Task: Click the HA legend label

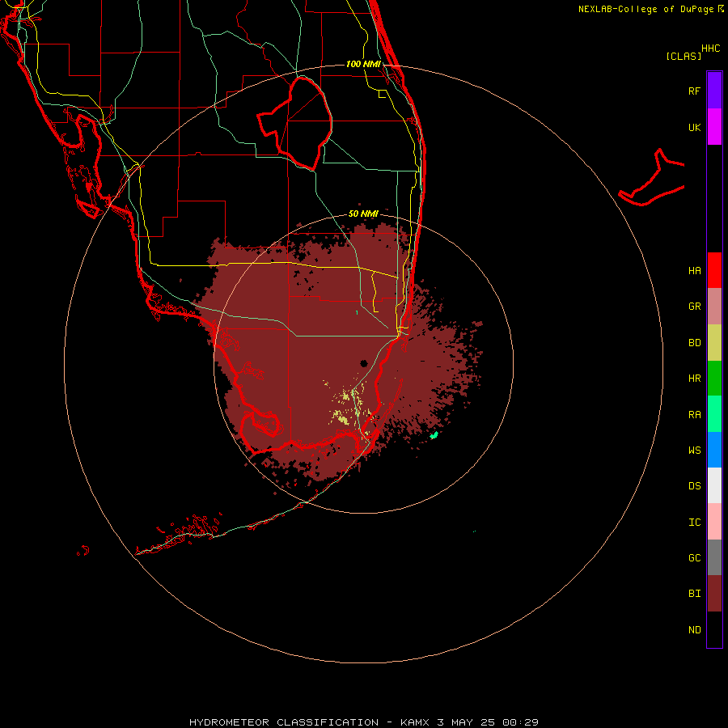Action: pyautogui.click(x=694, y=270)
